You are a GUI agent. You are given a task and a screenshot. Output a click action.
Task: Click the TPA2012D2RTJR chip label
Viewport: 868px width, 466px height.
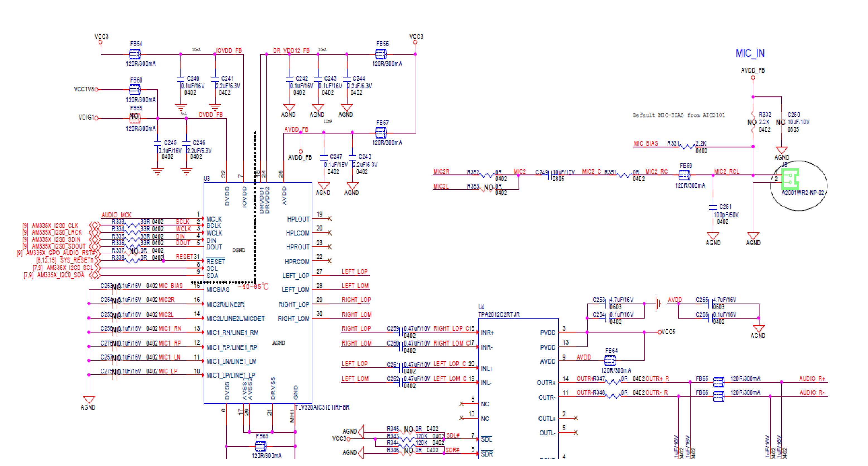tap(499, 314)
